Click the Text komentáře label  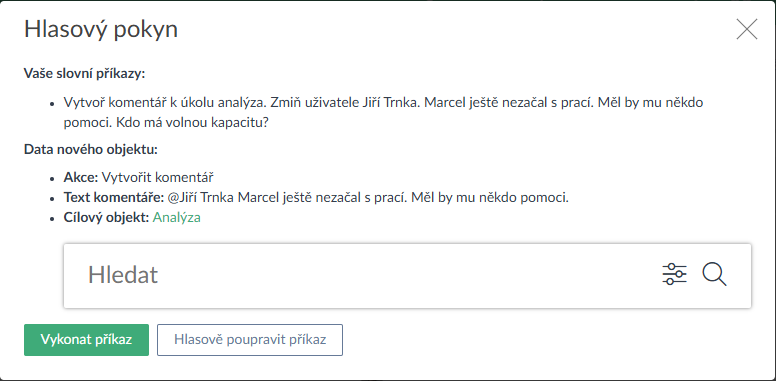(114, 197)
